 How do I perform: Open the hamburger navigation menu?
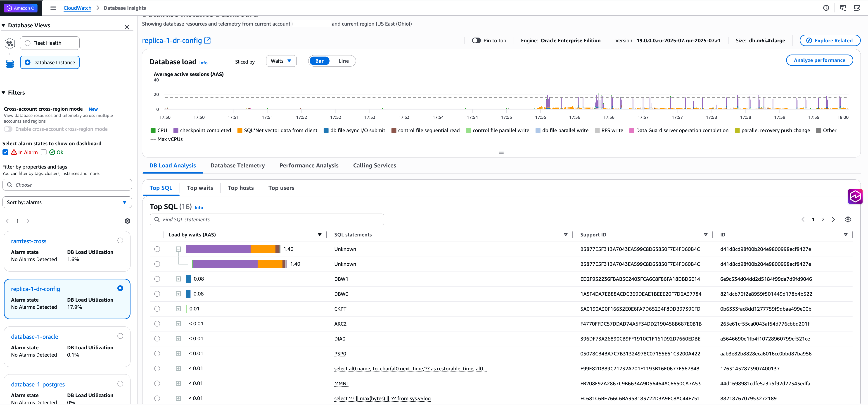[x=53, y=8]
